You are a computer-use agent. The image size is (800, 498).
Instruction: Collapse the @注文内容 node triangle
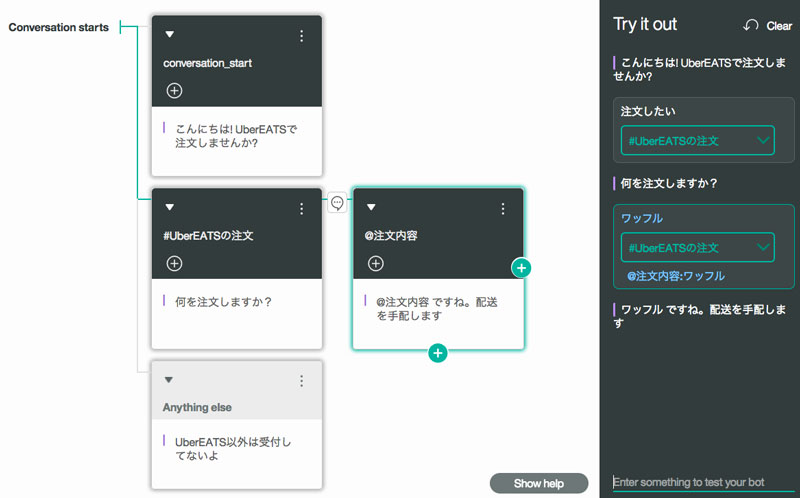[x=371, y=207]
